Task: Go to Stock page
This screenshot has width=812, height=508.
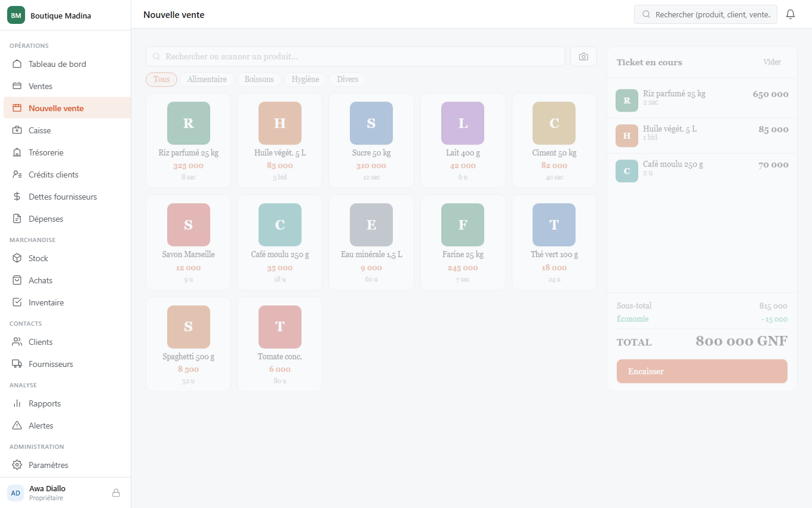Action: (67, 258)
